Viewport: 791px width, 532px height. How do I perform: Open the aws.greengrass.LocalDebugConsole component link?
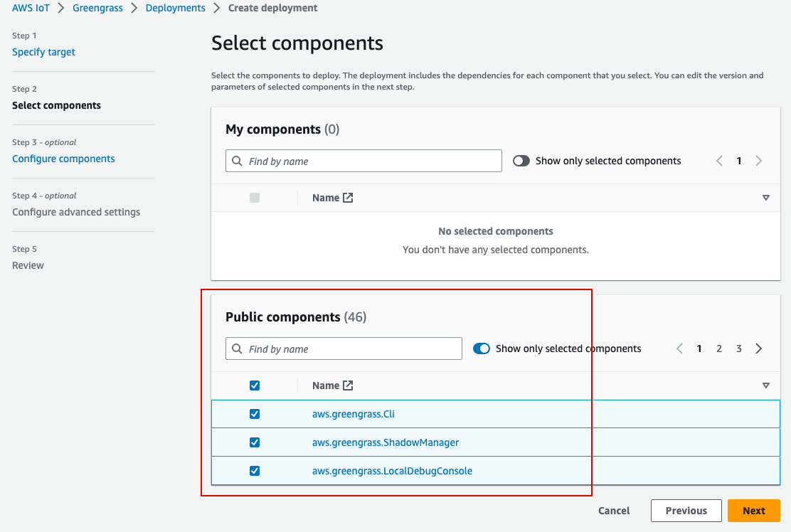tap(392, 471)
